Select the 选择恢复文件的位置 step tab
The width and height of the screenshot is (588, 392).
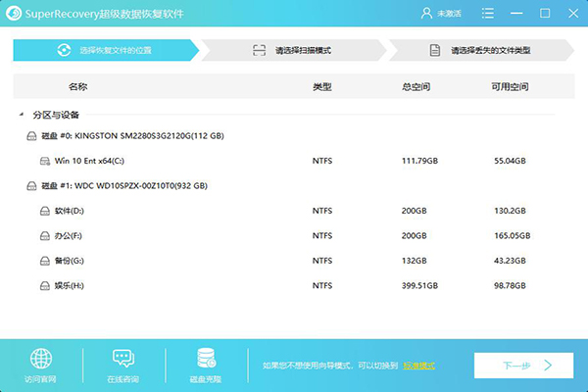click(106, 50)
